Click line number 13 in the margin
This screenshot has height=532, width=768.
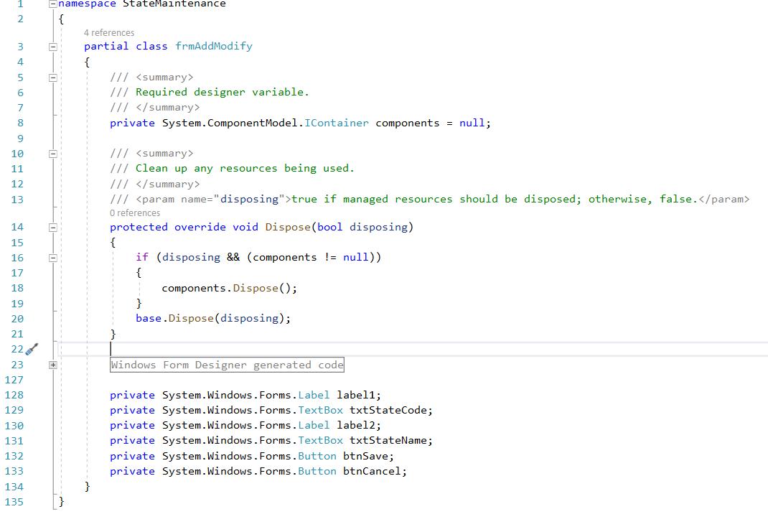[17, 200]
